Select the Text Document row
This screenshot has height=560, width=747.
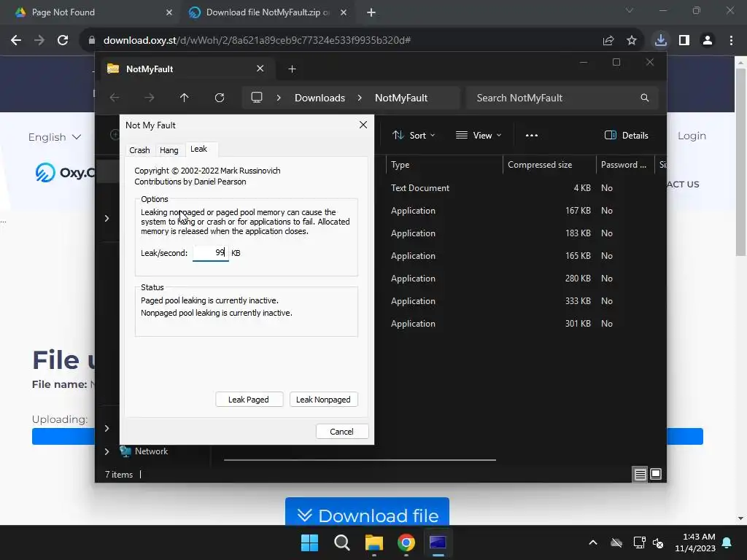(520, 188)
